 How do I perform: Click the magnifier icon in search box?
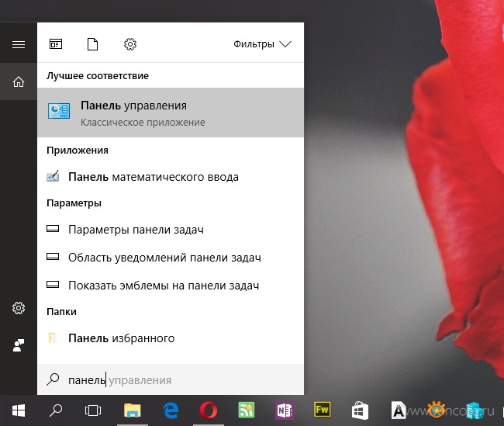click(x=53, y=379)
